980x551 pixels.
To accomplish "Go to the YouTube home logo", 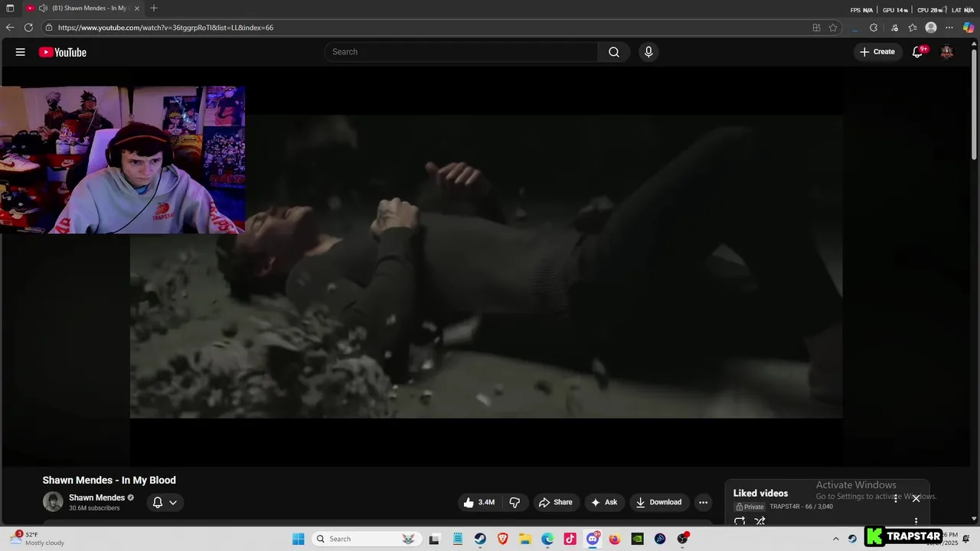I will pyautogui.click(x=63, y=52).
